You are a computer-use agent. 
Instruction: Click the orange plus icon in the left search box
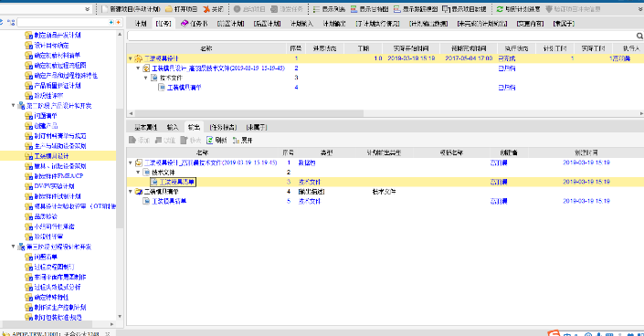pos(118,22)
